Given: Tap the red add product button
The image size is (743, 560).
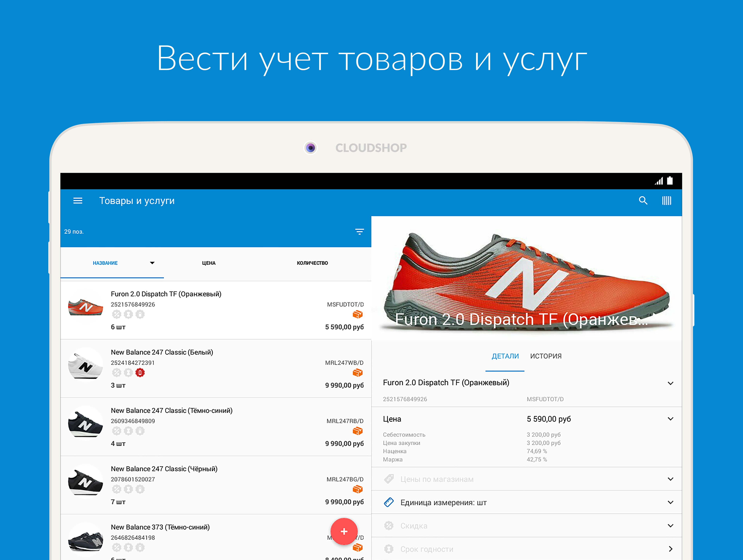Looking at the screenshot, I should (344, 531).
